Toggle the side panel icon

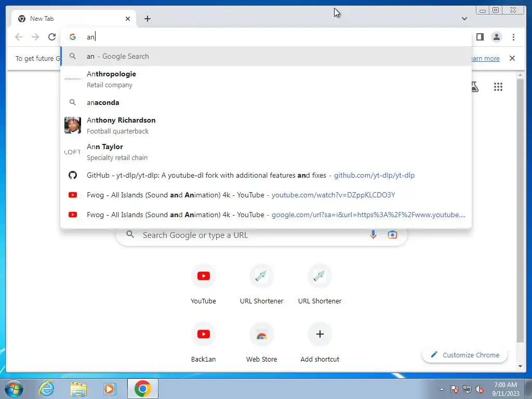480,37
